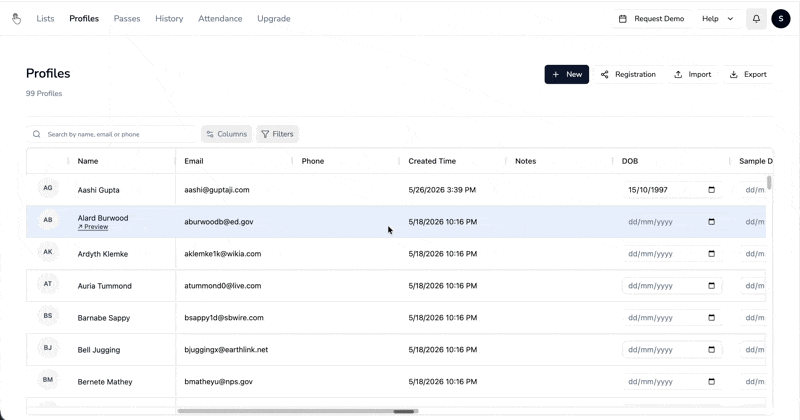Go to the Upgrade tab
The height and width of the screenshot is (420, 800).
pos(273,18)
